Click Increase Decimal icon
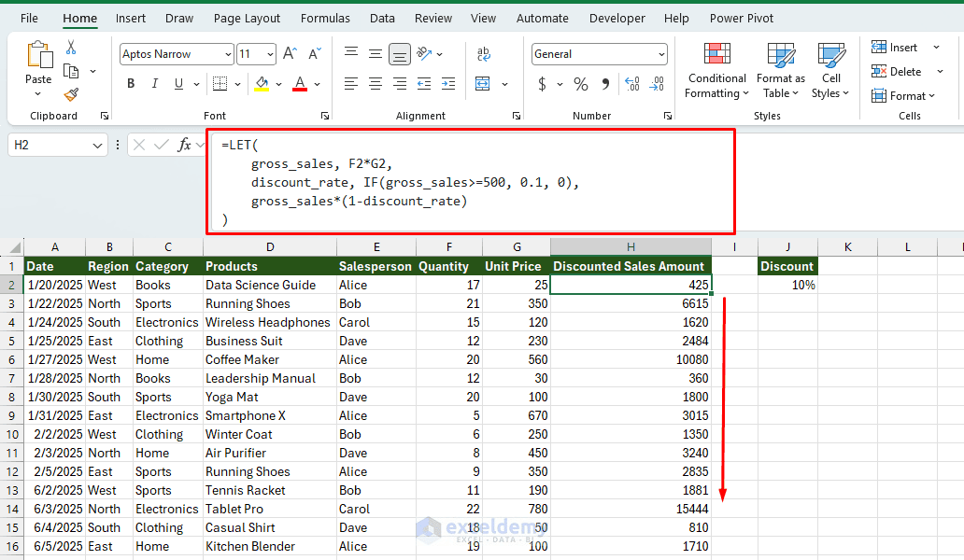 [632, 83]
